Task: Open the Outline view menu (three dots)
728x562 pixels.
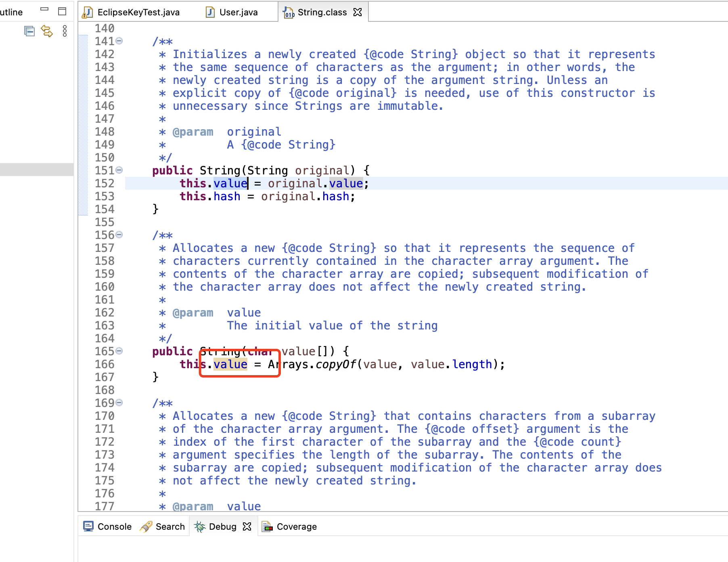Action: (x=65, y=31)
